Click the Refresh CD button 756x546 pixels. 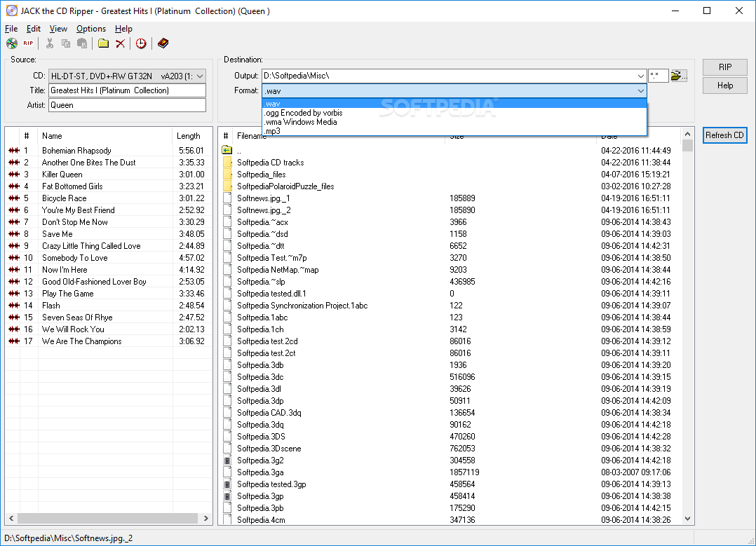coord(724,135)
